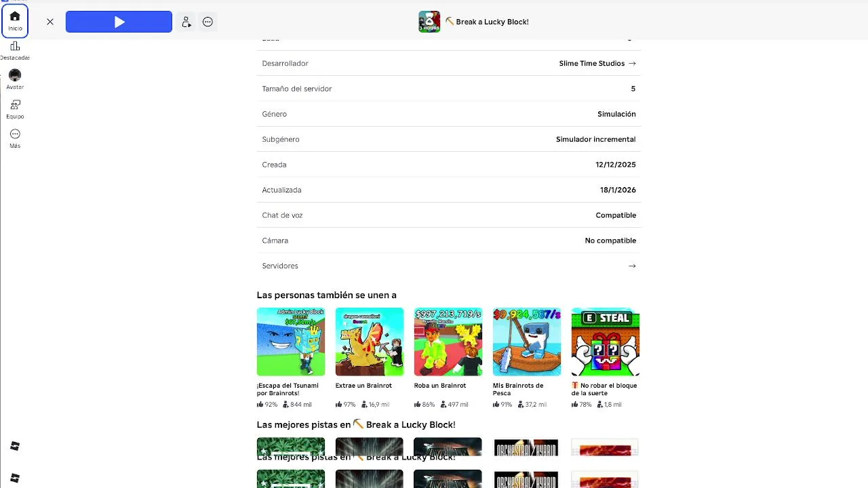868x488 pixels.
Task: Open the Destacadas charts icon
Action: click(15, 50)
